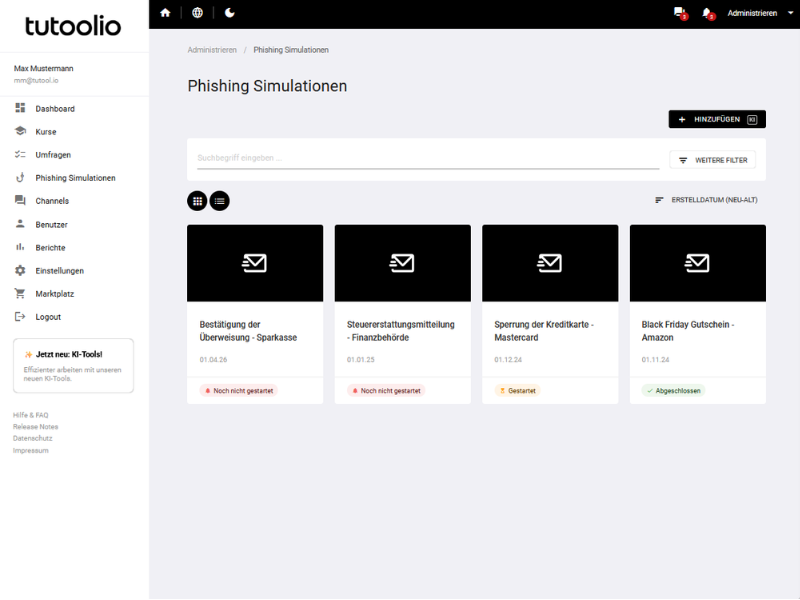Switch to grid view
Viewport: 800px width, 600px height.
pos(197,201)
